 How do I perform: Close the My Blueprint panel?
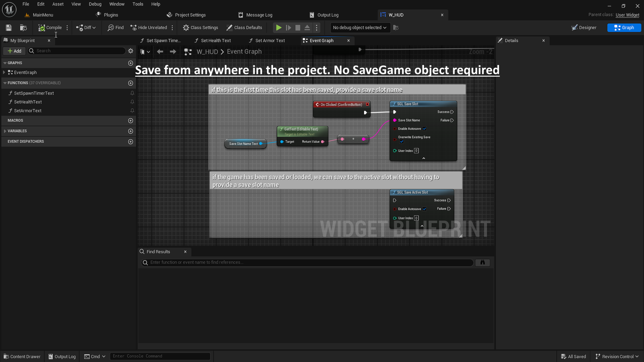tap(49, 41)
